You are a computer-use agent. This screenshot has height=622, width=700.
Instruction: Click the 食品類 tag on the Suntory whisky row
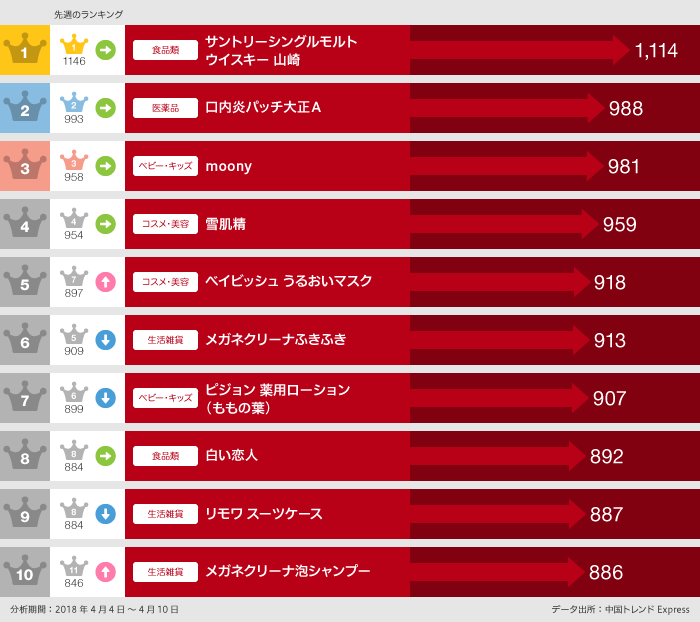point(165,50)
